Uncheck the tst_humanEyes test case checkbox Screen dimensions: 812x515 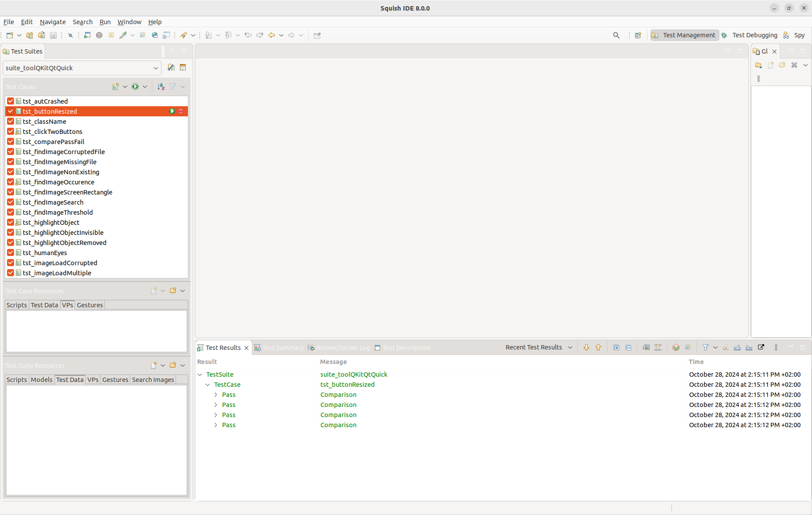point(11,253)
